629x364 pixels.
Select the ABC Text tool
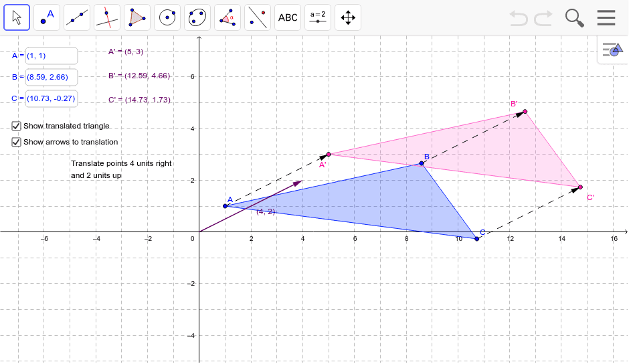tap(288, 17)
